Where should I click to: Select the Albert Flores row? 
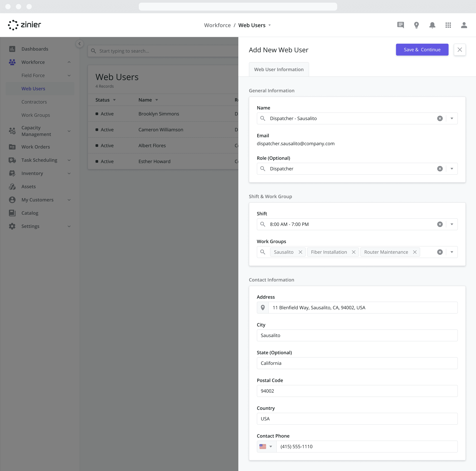click(x=163, y=145)
